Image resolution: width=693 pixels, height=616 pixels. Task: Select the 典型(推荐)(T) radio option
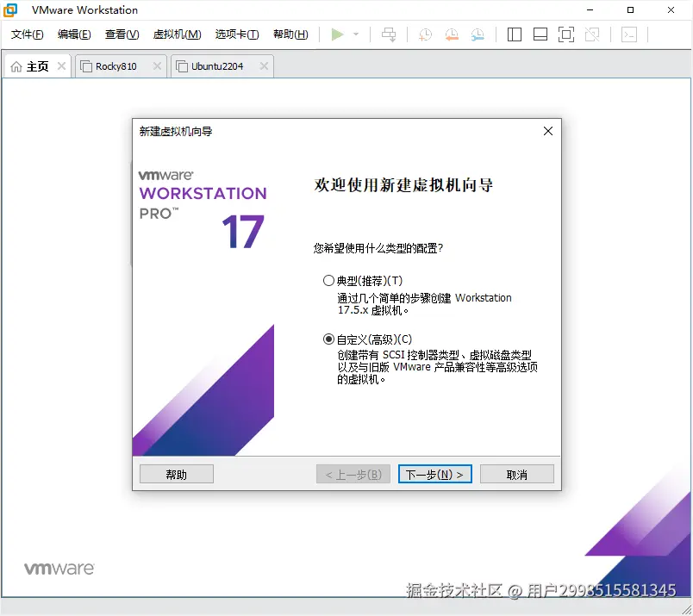328,281
